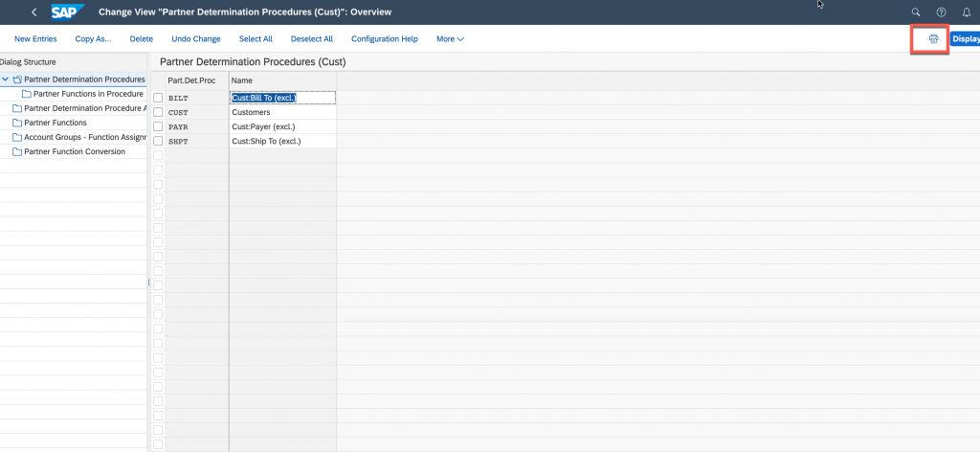Click folder icon beside Partner Functions node

tap(17, 123)
